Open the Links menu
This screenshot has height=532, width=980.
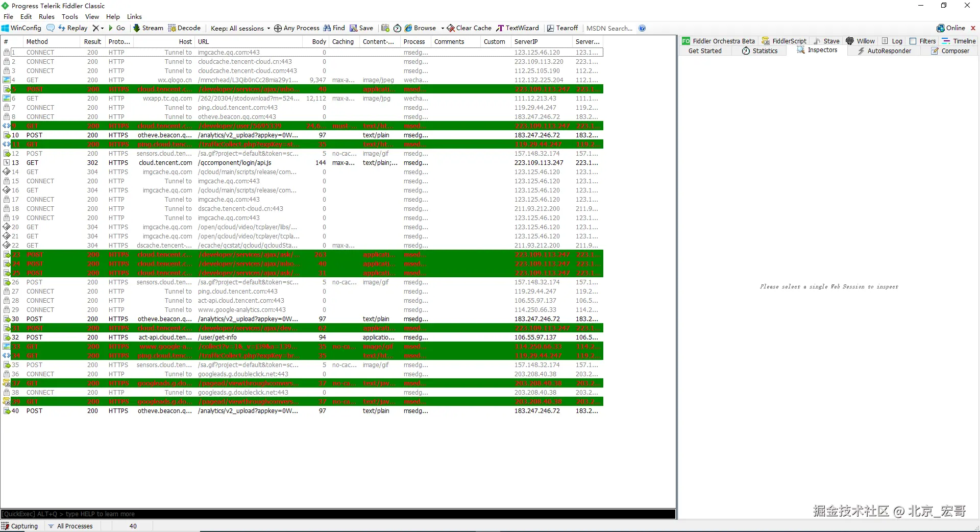point(134,16)
